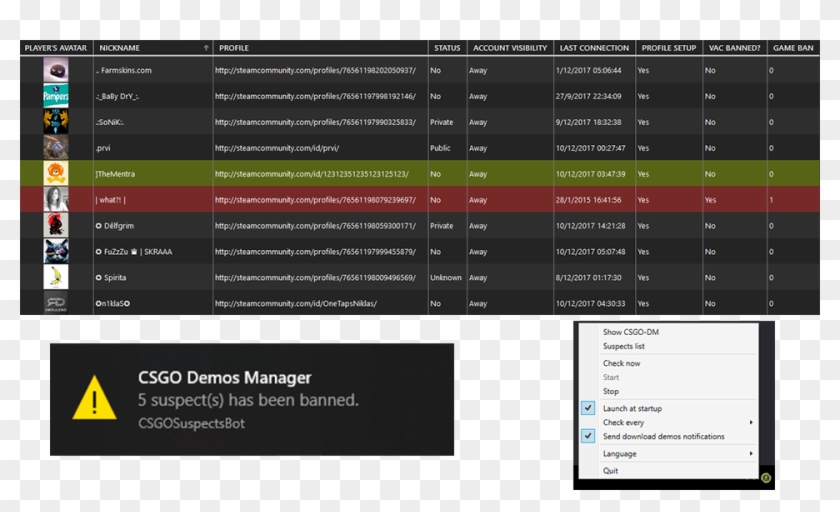Screen dimensions: 840x512
Task: Select the Délfgrim nickname cell
Action: [153, 225]
